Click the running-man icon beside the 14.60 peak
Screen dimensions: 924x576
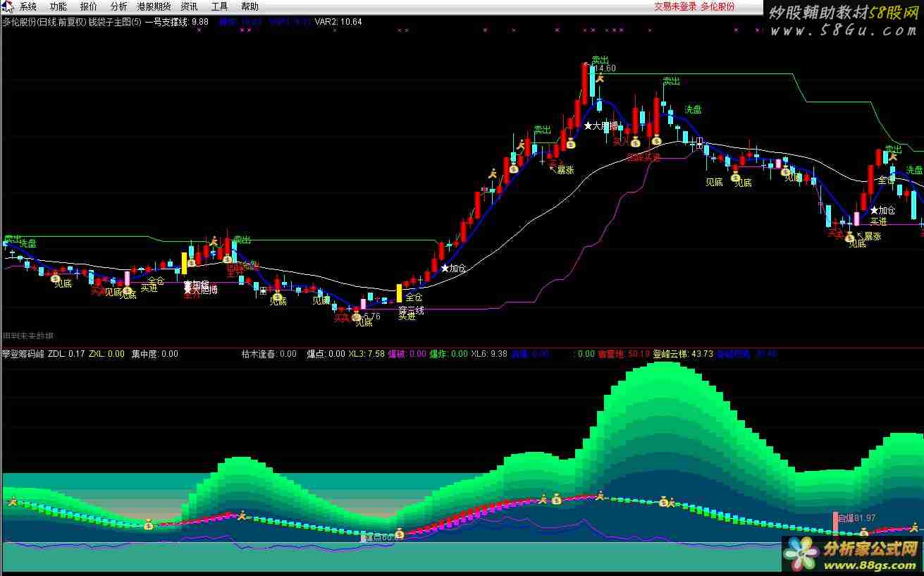[600, 78]
